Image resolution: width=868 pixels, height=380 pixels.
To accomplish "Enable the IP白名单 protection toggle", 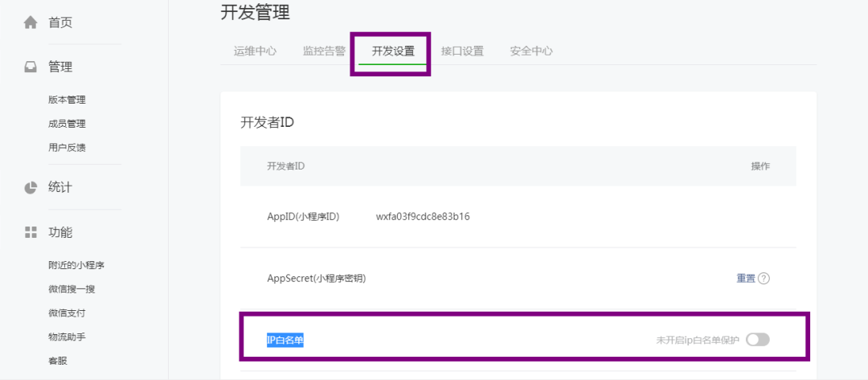I will 758,340.
